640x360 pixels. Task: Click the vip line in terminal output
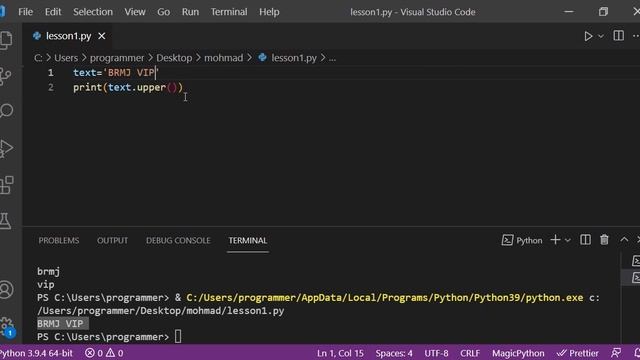point(45,284)
